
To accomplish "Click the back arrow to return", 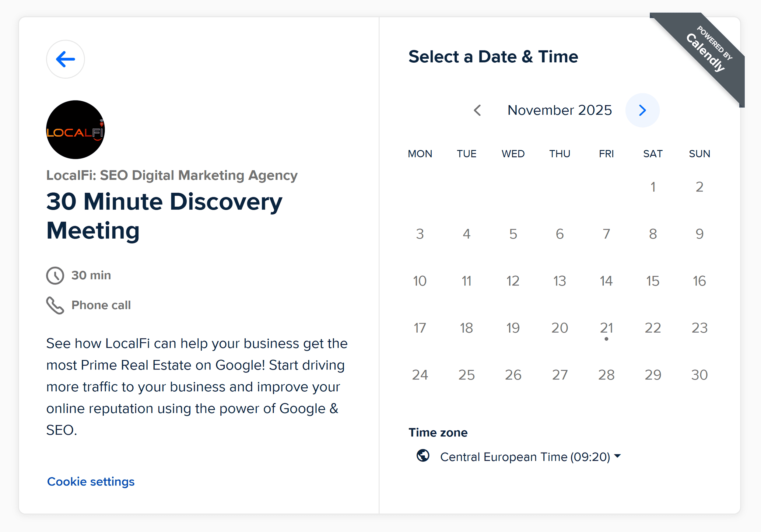I will tap(65, 59).
